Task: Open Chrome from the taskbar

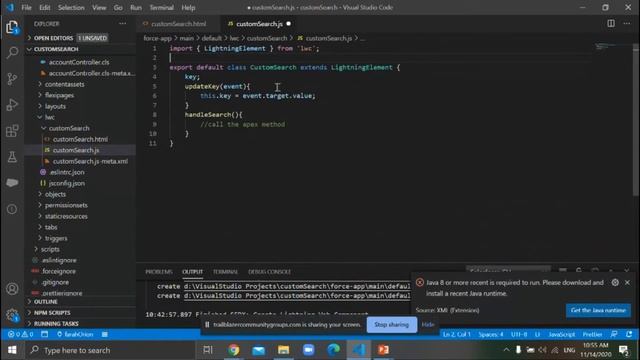Action: 234,350
